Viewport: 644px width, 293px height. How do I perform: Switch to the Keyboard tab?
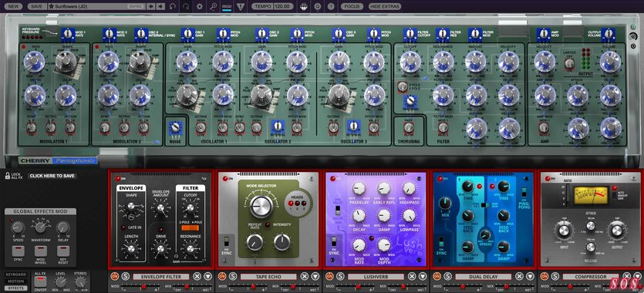(16, 274)
